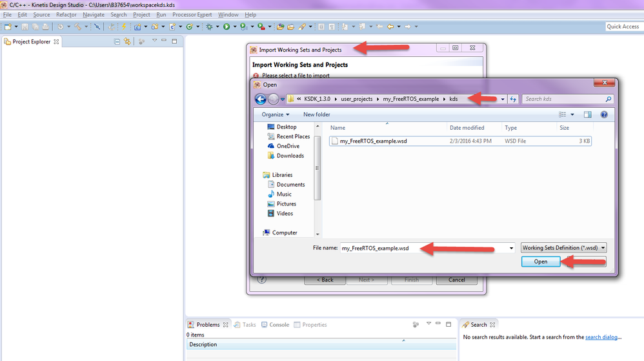
Task: Click user_projects in breadcrumb path
Action: [x=356, y=99]
